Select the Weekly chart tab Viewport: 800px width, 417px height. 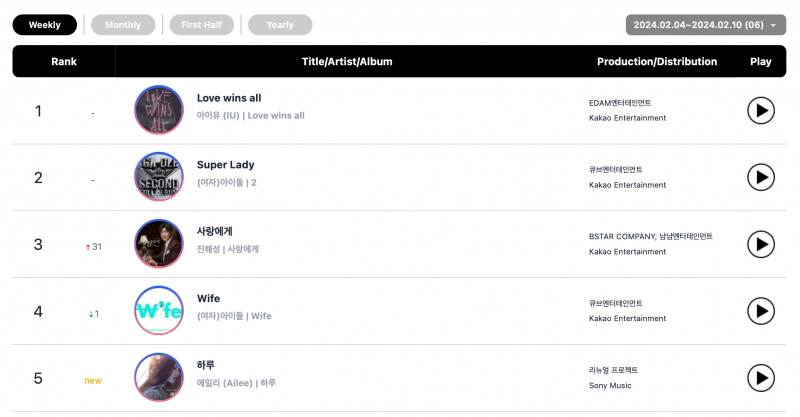tap(45, 24)
